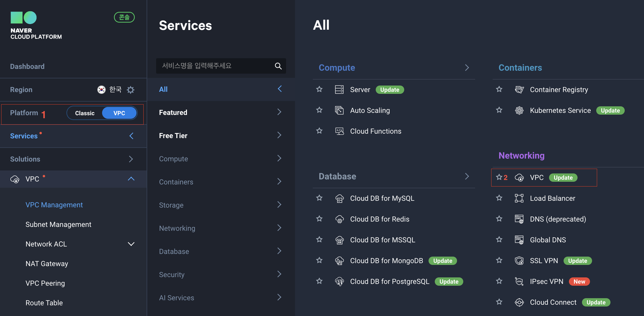Open the Dashboard link
This screenshot has height=316, width=644.
pyautogui.click(x=27, y=67)
